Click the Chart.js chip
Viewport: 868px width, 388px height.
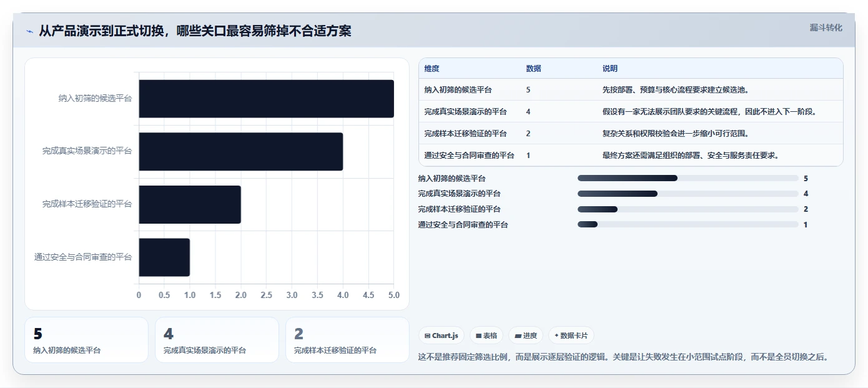pyautogui.click(x=441, y=336)
